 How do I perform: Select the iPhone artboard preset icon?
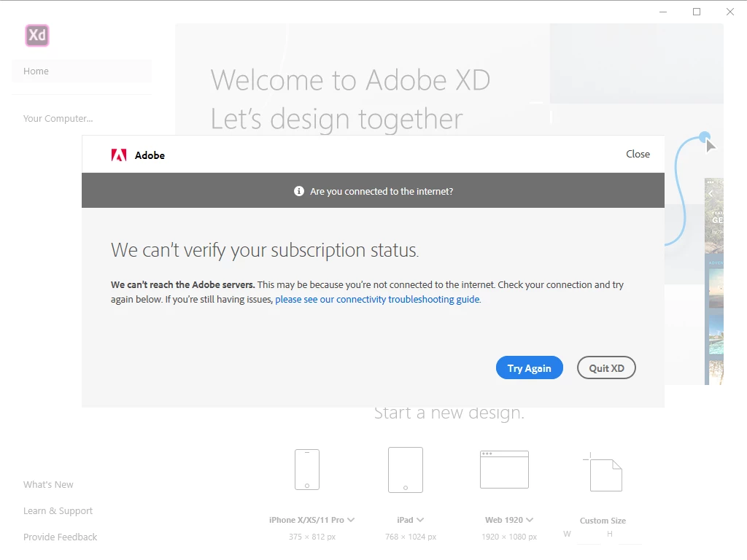307,470
